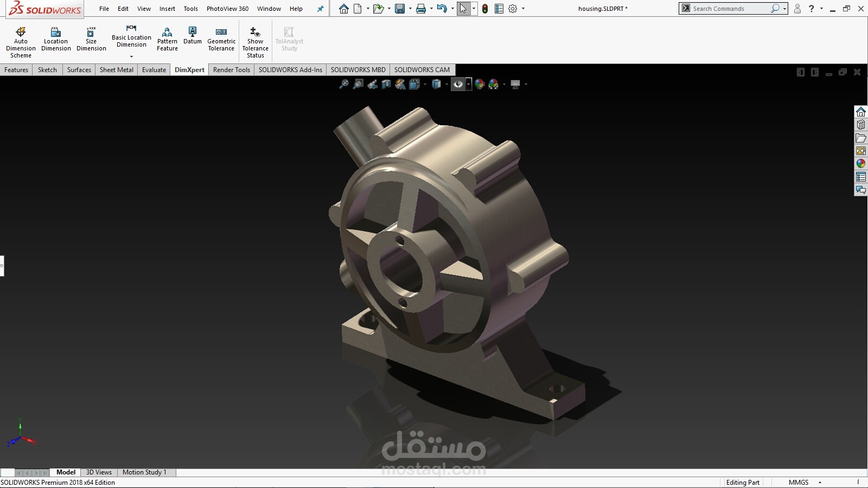
Task: Expand the Display Style dropdown arrow
Action: (446, 84)
